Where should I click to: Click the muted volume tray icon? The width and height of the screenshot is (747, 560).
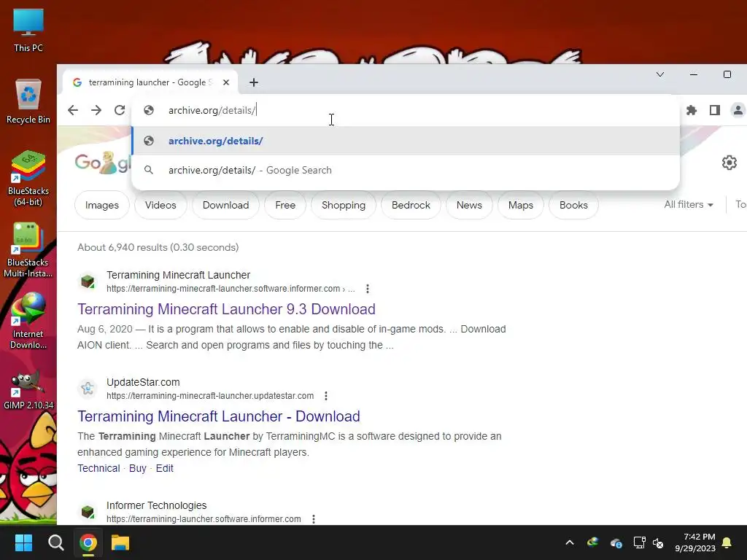tap(659, 542)
